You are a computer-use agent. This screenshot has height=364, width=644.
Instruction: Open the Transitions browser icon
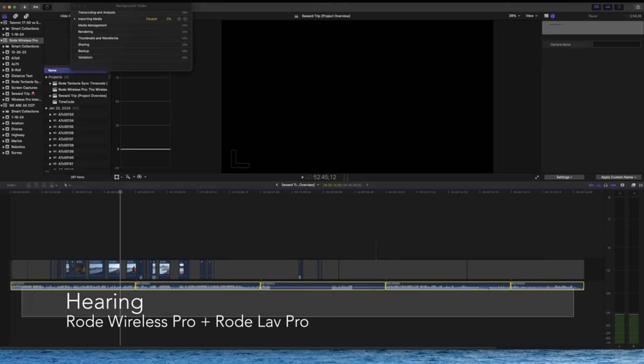641,185
